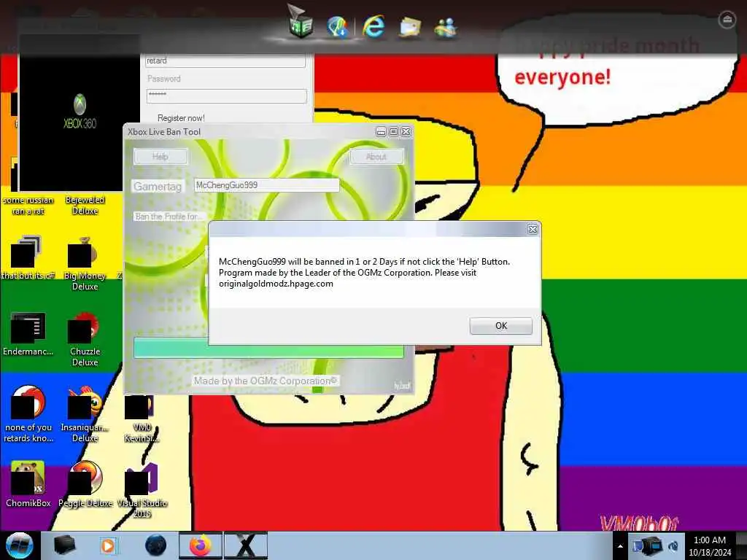This screenshot has width=747, height=560.
Task: Select the Chuzzle Deluxe desktop icon
Action: (x=85, y=339)
